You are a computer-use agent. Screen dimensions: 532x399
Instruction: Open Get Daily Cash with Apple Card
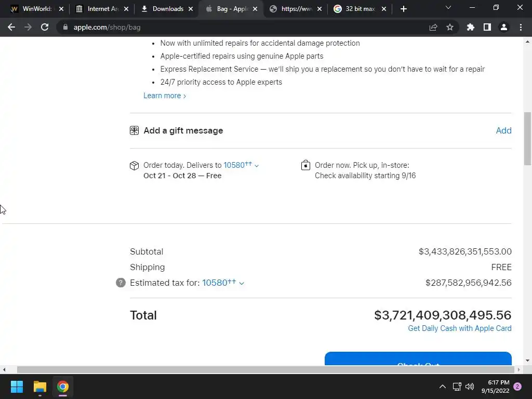click(459, 328)
